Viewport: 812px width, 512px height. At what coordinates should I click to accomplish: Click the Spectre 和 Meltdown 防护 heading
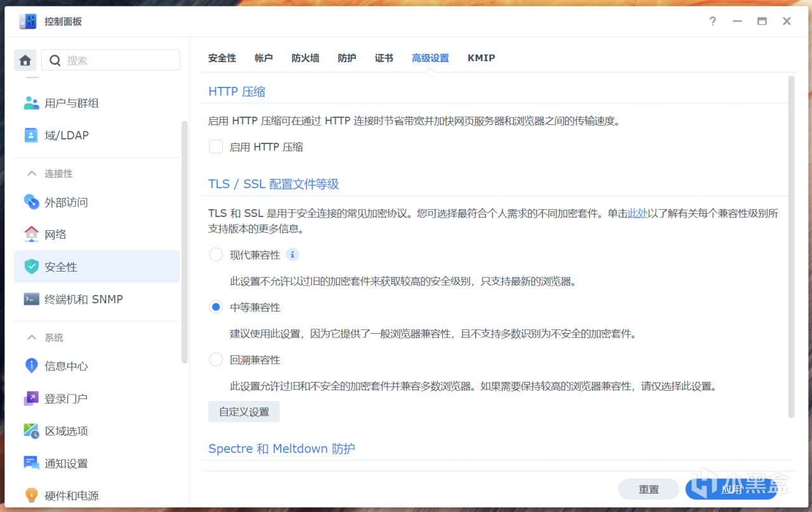282,449
